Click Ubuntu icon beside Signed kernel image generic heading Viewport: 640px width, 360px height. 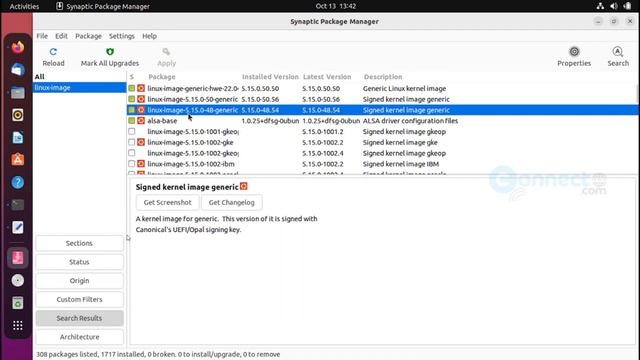click(244, 187)
